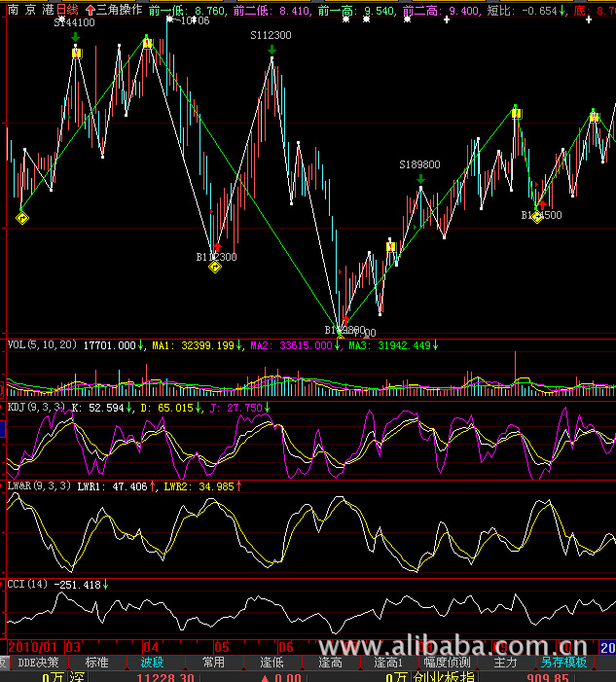The height and width of the screenshot is (682, 616).
Task: Switch to the 常用 tab
Action: (x=213, y=663)
